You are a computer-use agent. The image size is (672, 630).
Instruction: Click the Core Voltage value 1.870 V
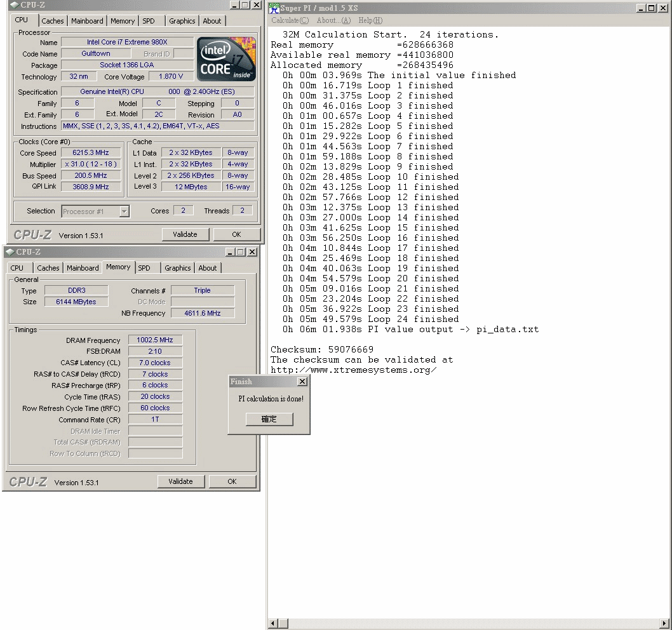[x=171, y=76]
